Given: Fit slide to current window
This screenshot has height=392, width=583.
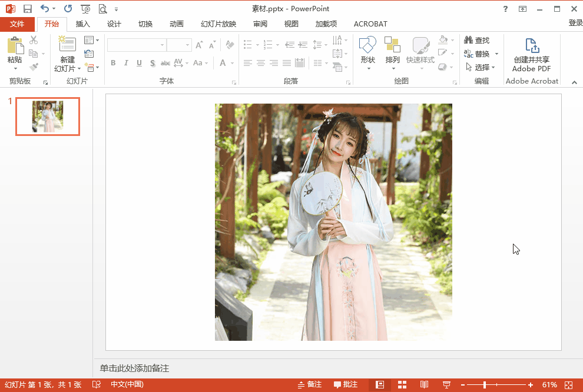Looking at the screenshot, I should pyautogui.click(x=568, y=385).
